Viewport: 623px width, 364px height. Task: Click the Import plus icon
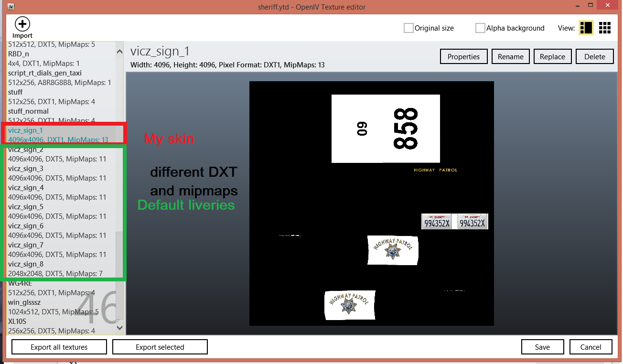[22, 24]
